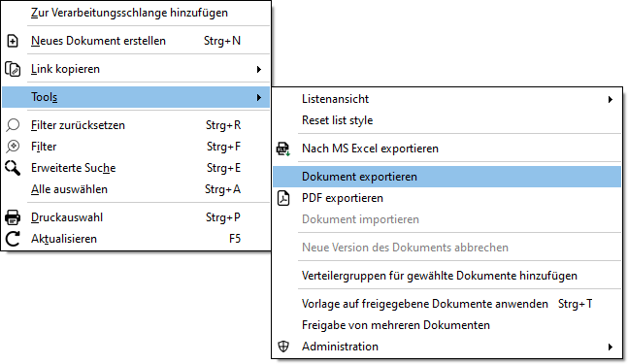Select Dokument exportieren

click(x=446, y=177)
